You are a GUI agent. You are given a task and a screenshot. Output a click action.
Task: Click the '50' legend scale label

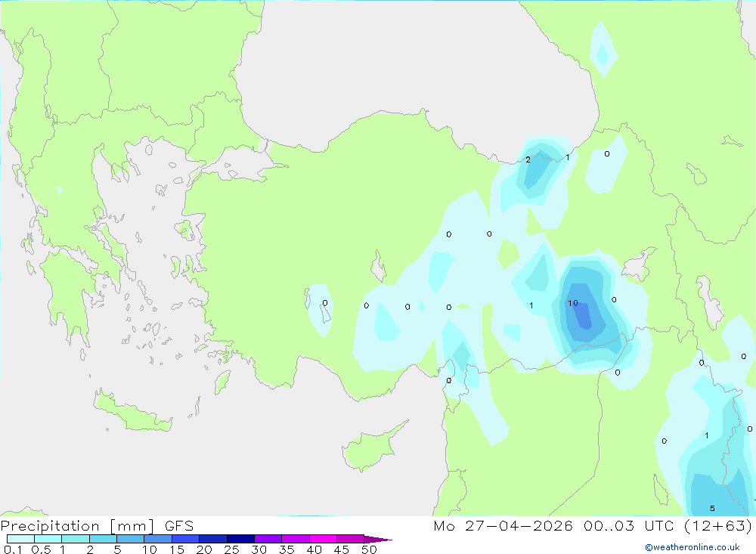pos(369,549)
